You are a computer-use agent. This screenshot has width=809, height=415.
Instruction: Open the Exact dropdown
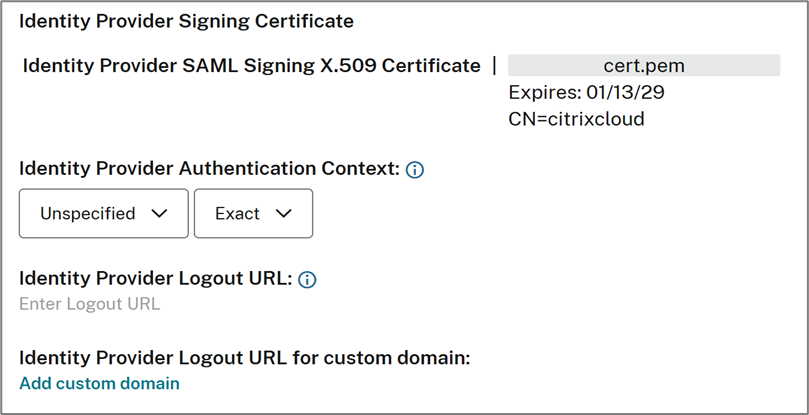[253, 213]
